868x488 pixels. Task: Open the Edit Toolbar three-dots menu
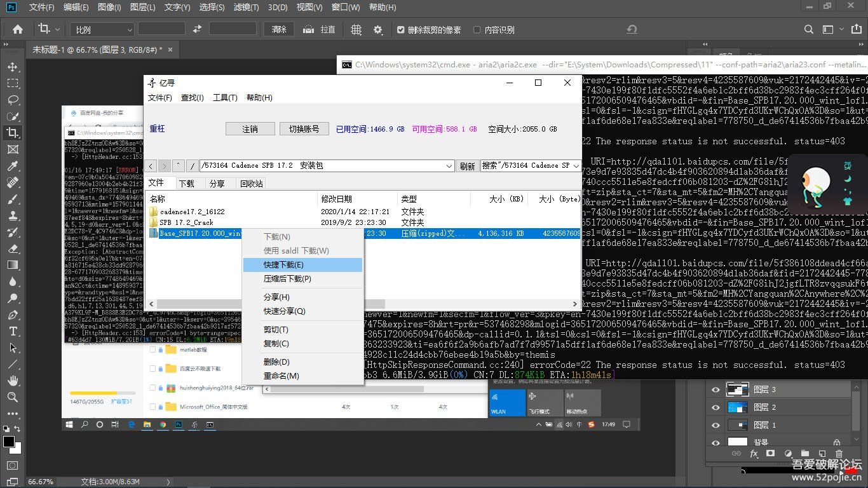[13, 414]
